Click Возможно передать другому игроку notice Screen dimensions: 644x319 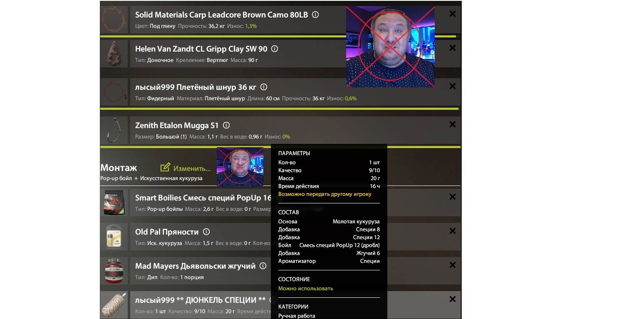click(x=325, y=194)
